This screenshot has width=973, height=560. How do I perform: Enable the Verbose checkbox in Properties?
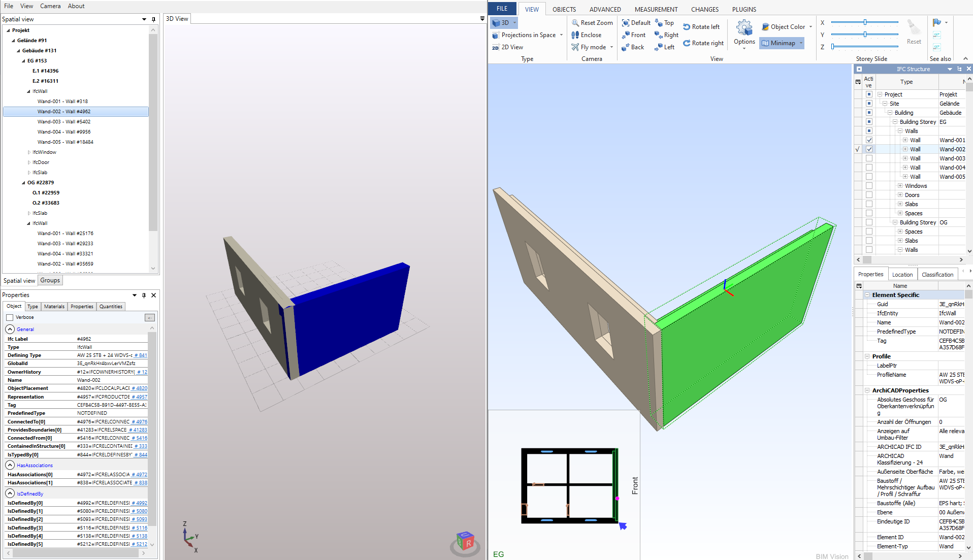point(9,317)
